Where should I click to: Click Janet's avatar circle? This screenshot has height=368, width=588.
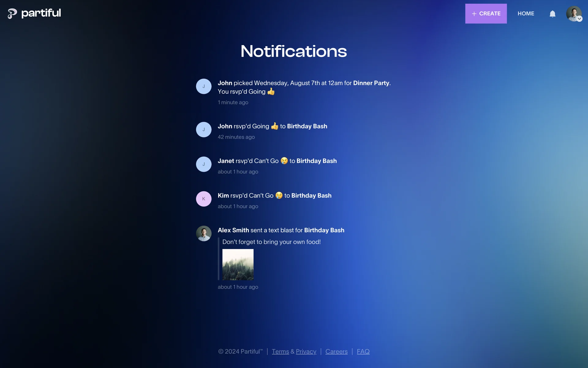[x=204, y=164]
